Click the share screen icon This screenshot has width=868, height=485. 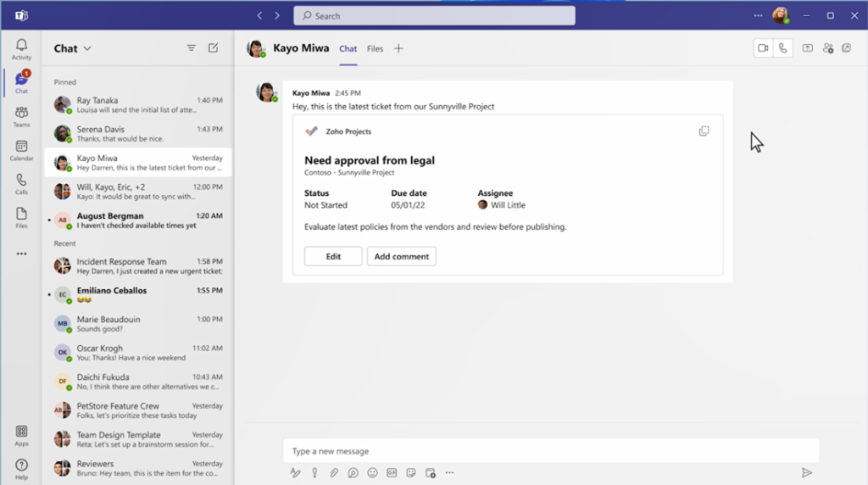[807, 48]
